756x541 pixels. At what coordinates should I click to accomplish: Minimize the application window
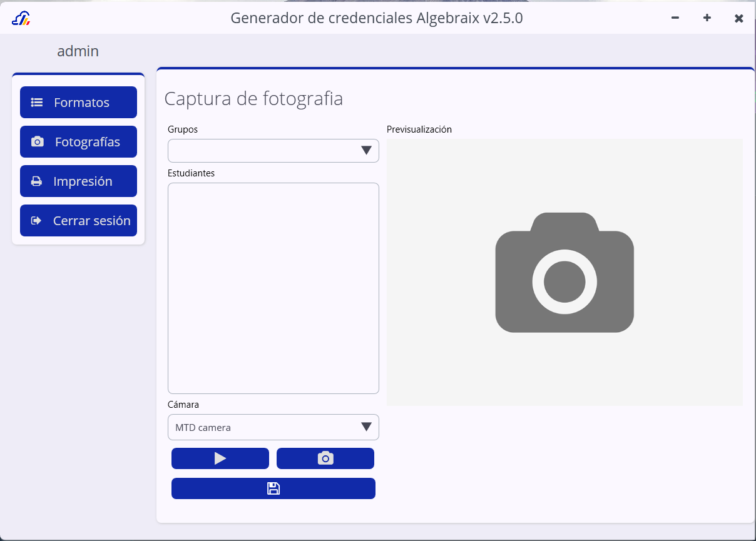[x=675, y=18]
